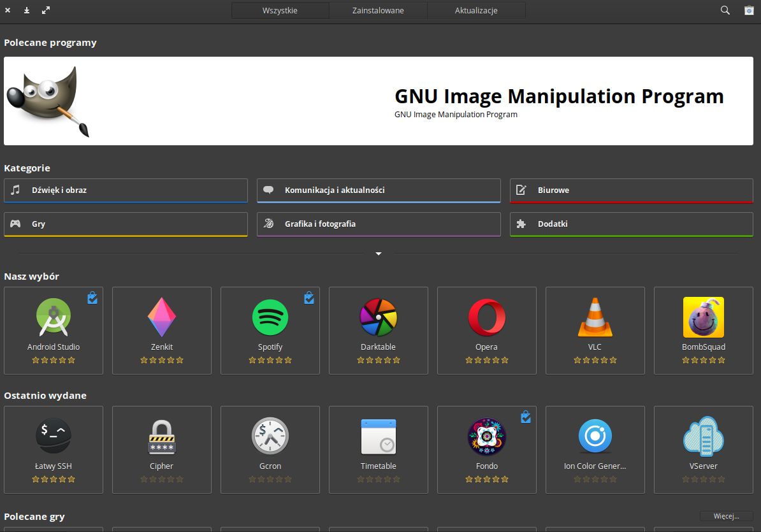Open the Grafika i fotografia category

pos(379,224)
